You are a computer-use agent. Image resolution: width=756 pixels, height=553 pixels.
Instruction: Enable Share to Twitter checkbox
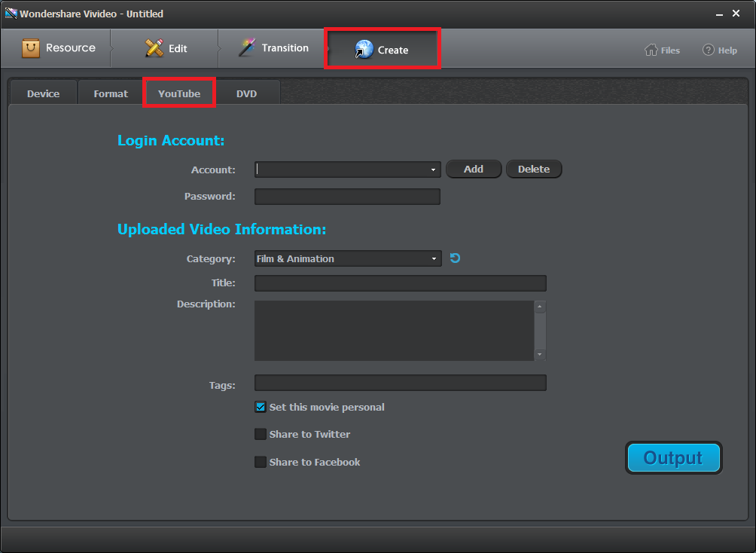tap(261, 434)
